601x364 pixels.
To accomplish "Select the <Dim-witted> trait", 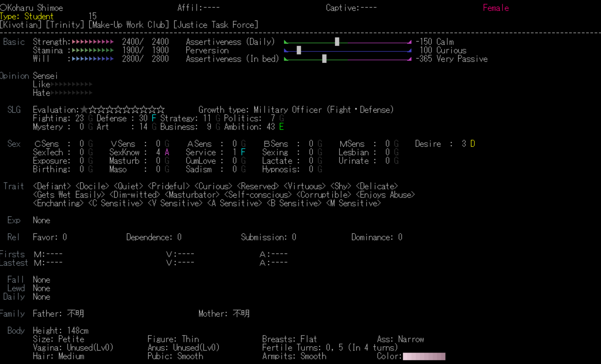I will tap(135, 195).
